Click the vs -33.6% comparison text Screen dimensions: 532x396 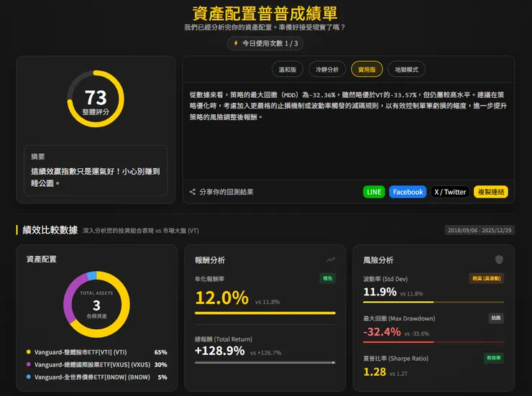[x=417, y=333]
